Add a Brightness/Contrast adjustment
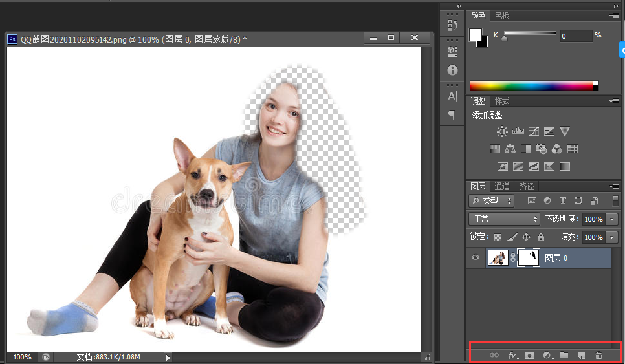This screenshot has width=625, height=364. click(502, 132)
